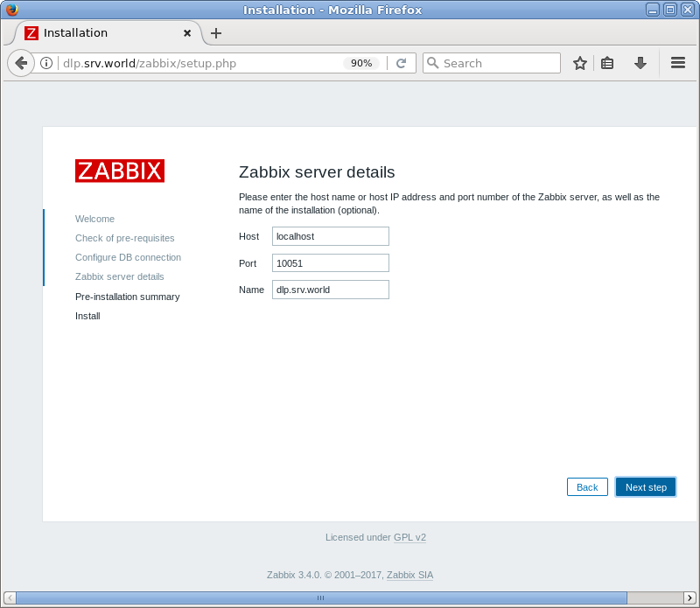This screenshot has height=608, width=700.
Task: Click the Port label
Action: coord(248,263)
